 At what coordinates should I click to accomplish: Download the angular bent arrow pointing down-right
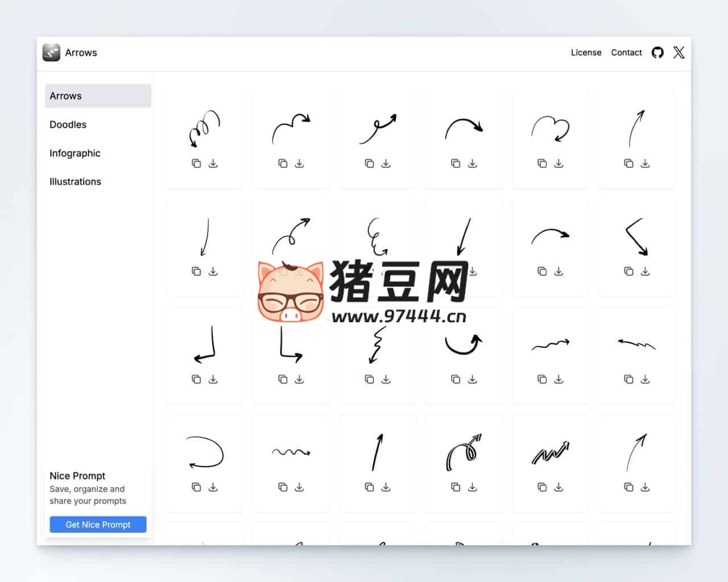(646, 271)
